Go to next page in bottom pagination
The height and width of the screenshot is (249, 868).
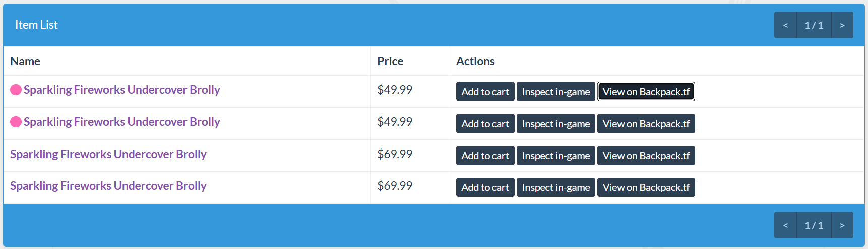click(x=842, y=225)
